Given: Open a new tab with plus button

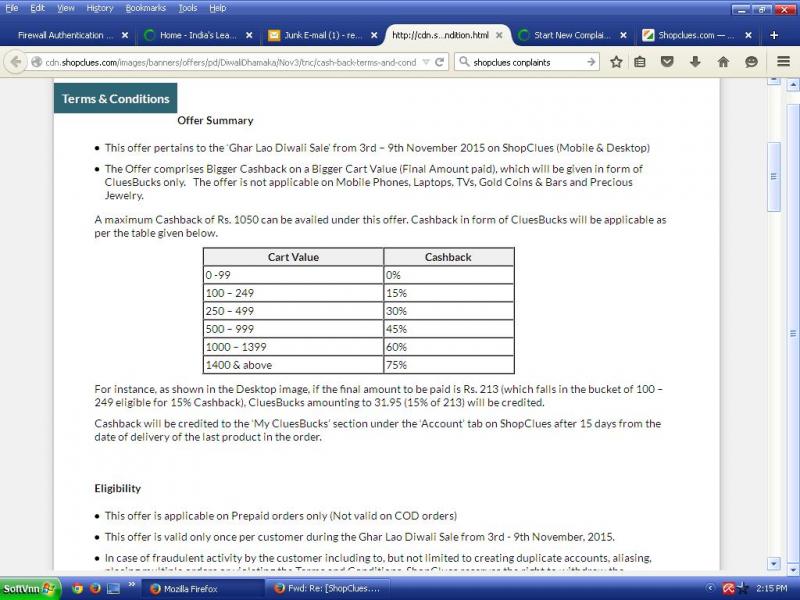Looking at the screenshot, I should click(774, 35).
